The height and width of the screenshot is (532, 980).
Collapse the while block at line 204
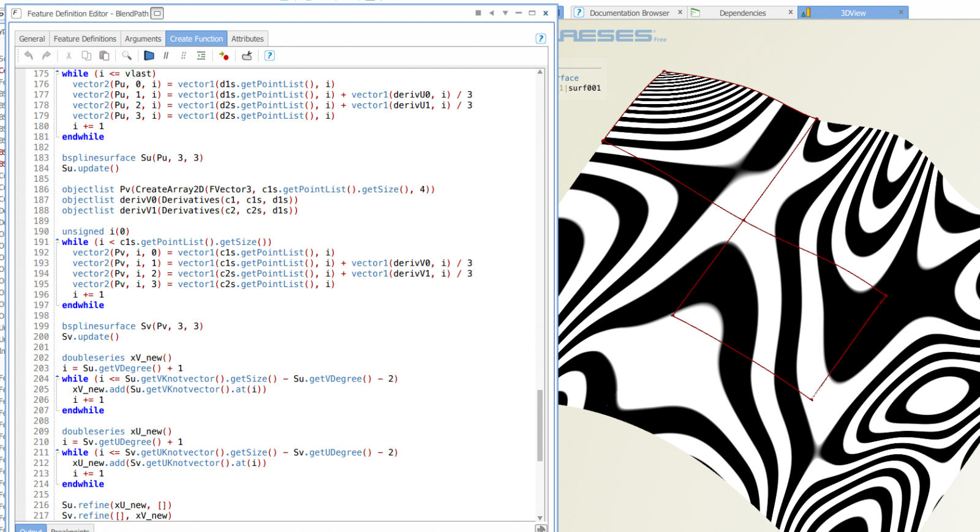[x=58, y=378]
